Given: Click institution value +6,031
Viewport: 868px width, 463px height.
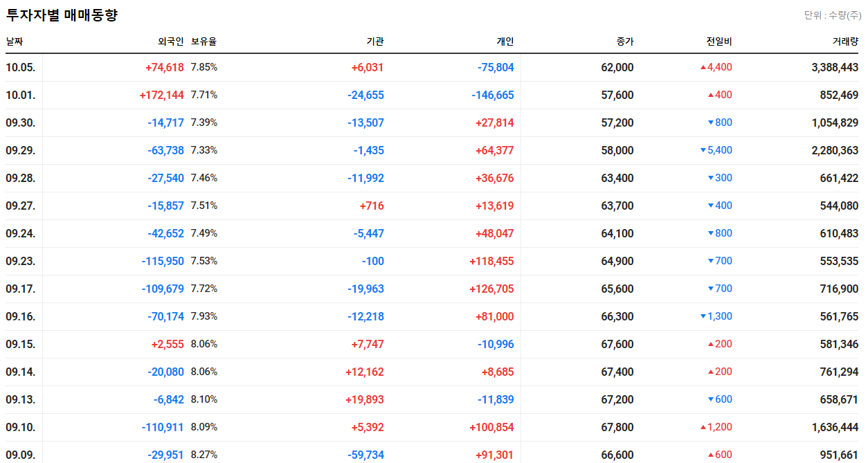Looking at the screenshot, I should click(368, 67).
